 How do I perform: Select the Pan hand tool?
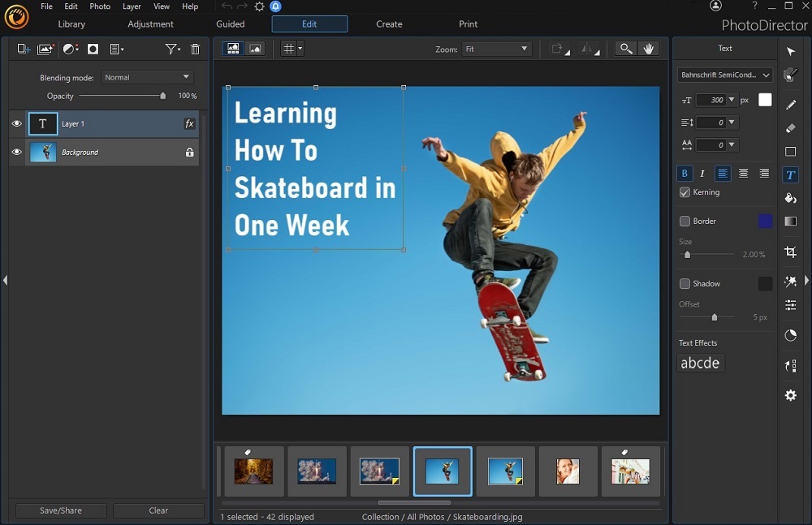point(649,49)
